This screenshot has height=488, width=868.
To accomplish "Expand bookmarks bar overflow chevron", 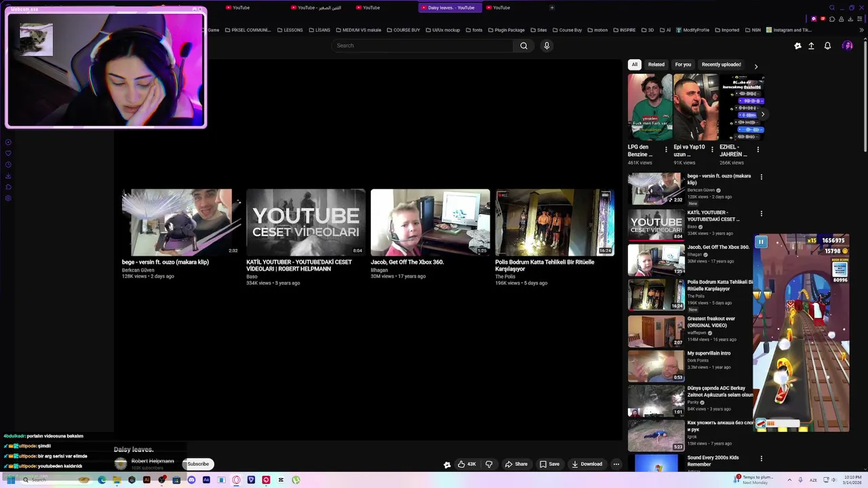I will (861, 30).
